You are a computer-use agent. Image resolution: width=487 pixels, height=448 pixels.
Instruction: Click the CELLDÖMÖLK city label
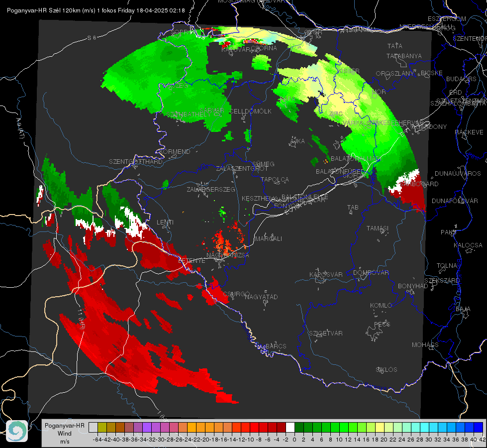[251, 112]
